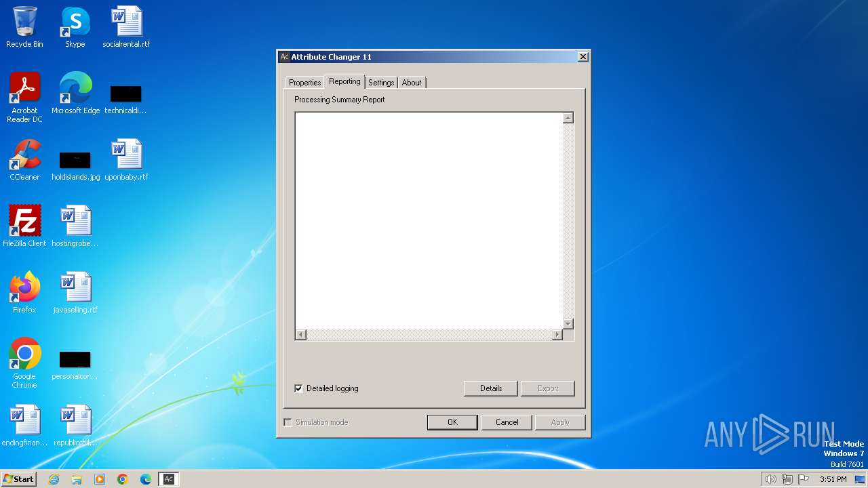The height and width of the screenshot is (488, 868).
Task: Click the Apply button
Action: click(x=560, y=422)
